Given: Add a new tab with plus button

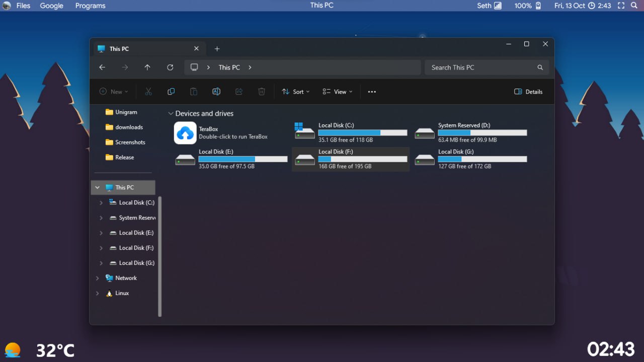Looking at the screenshot, I should [217, 49].
